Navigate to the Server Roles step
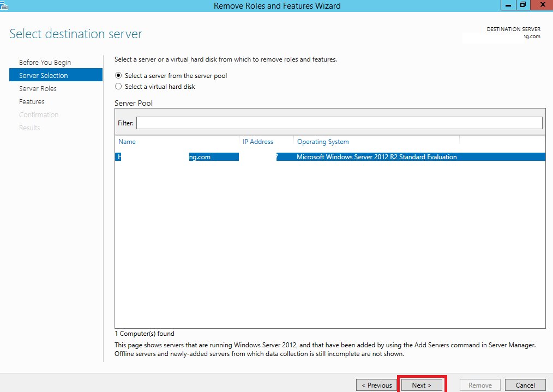Viewport: 553px width, 392px height. tap(39, 88)
